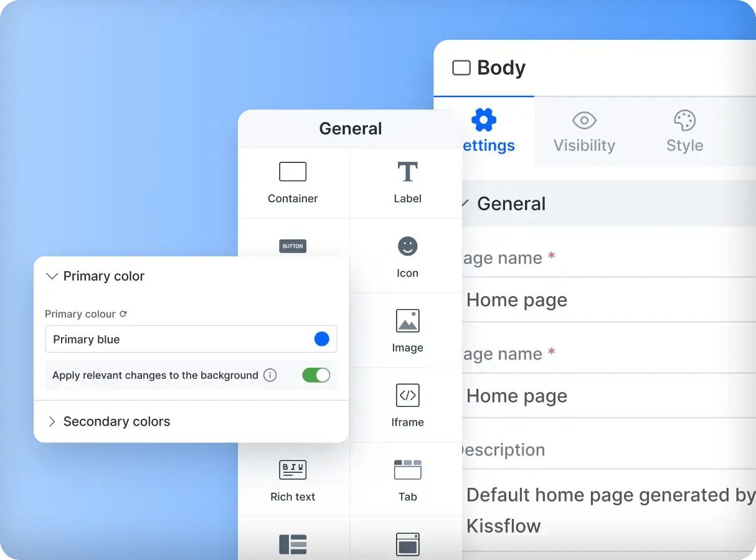Add the Button component
756x560 pixels.
coord(293,246)
